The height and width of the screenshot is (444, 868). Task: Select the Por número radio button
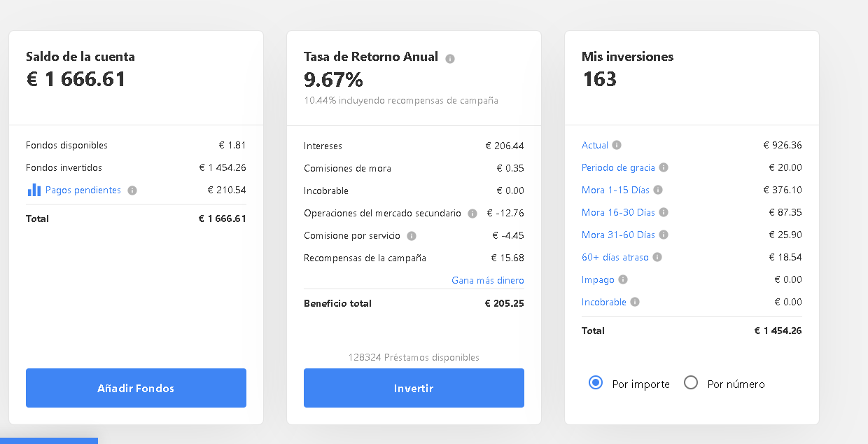click(x=691, y=382)
